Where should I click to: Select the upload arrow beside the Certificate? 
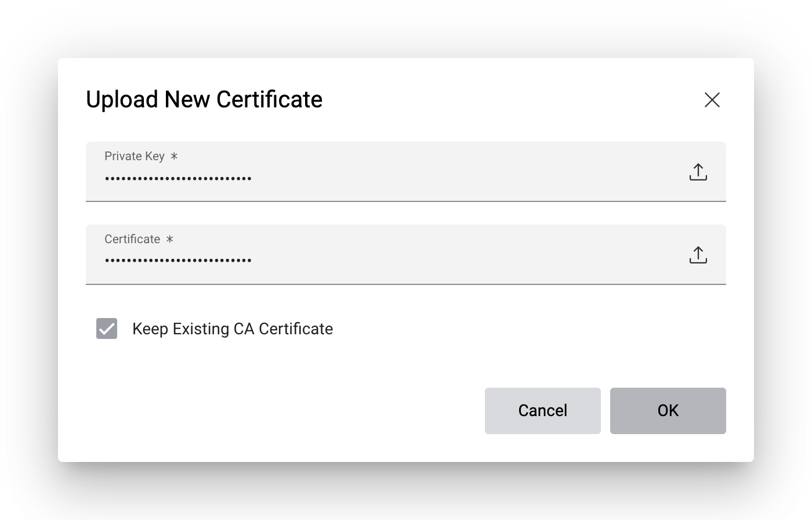(x=698, y=255)
